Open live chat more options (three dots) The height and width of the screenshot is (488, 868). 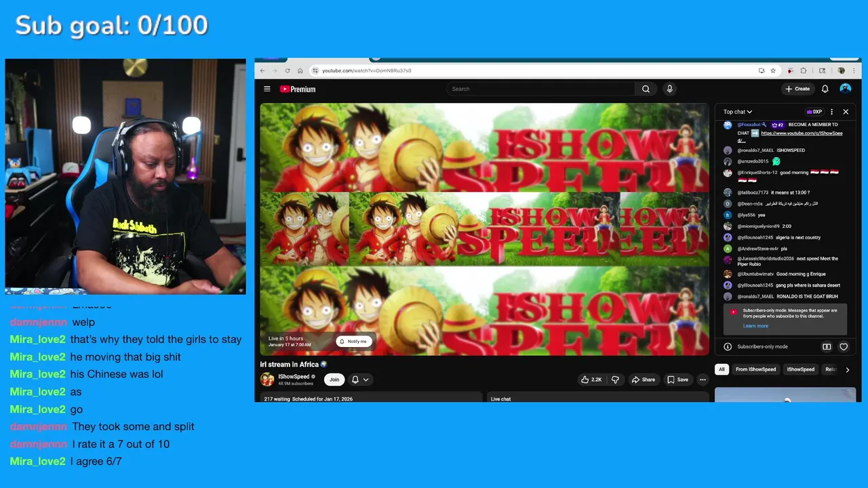click(831, 112)
